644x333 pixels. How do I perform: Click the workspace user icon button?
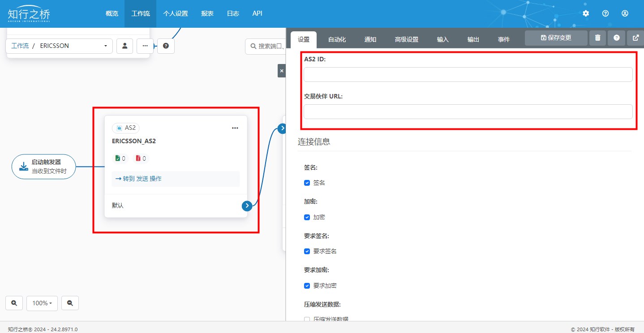[x=125, y=46]
